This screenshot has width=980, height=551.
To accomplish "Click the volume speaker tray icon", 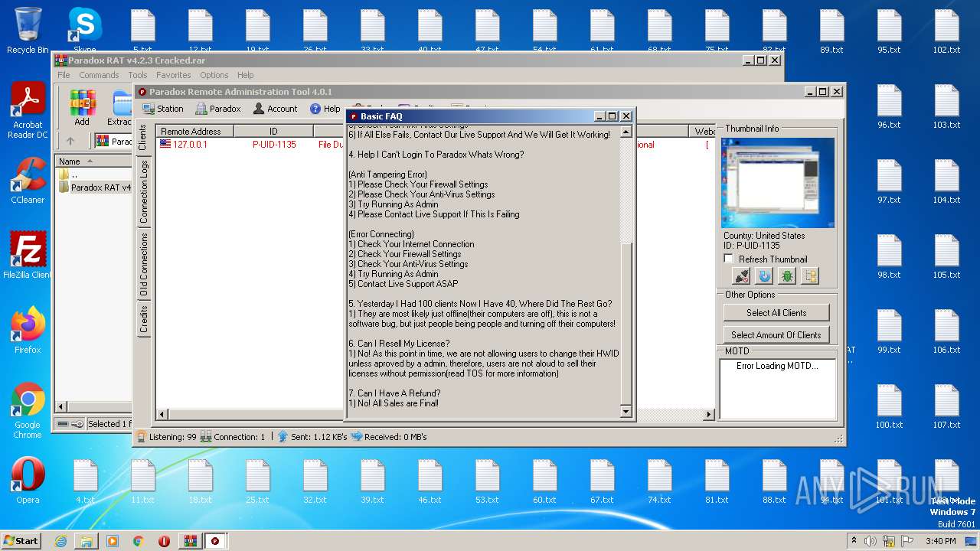I will coord(871,541).
